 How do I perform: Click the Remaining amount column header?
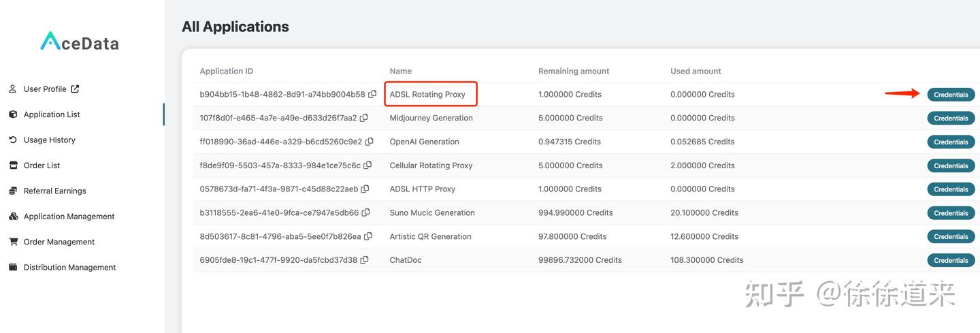[574, 71]
